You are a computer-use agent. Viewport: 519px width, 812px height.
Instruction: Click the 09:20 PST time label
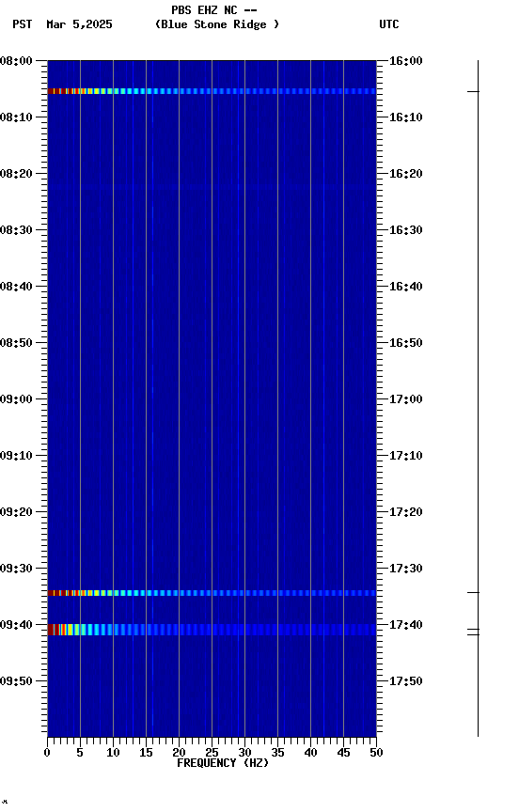pyautogui.click(x=16, y=512)
